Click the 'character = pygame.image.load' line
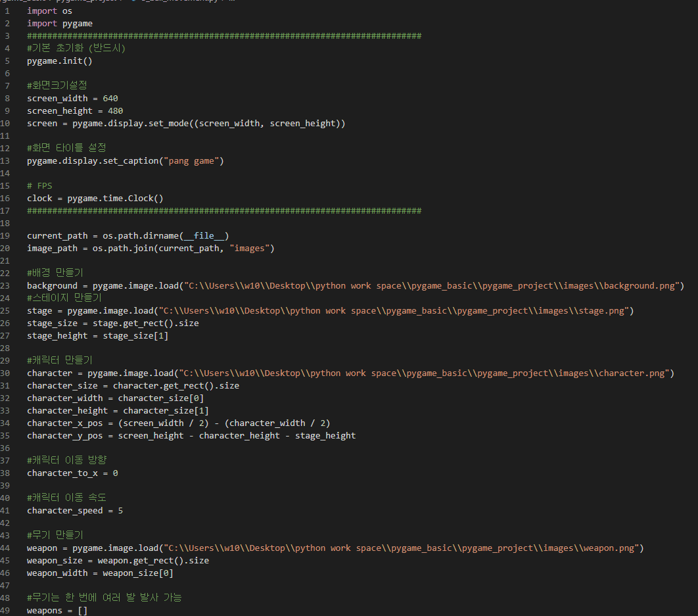This screenshot has width=698, height=616. pos(350,373)
